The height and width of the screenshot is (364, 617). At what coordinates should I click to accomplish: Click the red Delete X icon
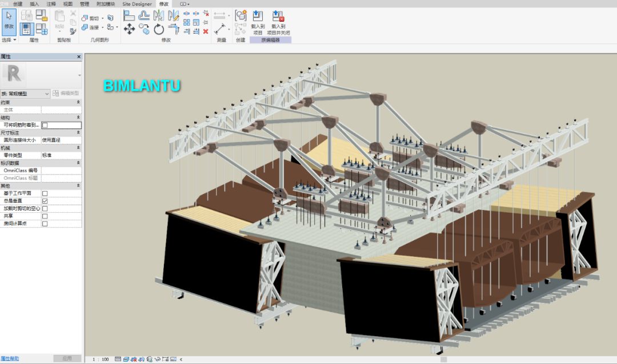tap(206, 31)
